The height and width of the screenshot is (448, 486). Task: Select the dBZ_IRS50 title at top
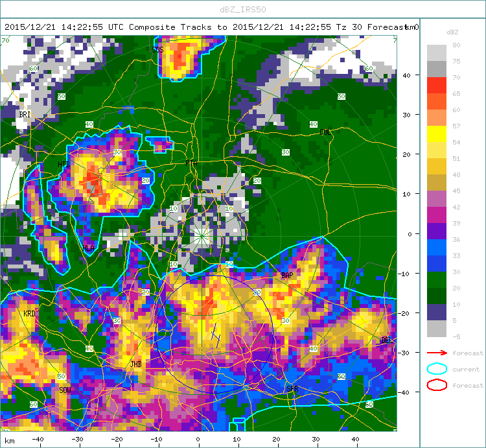coord(243,10)
